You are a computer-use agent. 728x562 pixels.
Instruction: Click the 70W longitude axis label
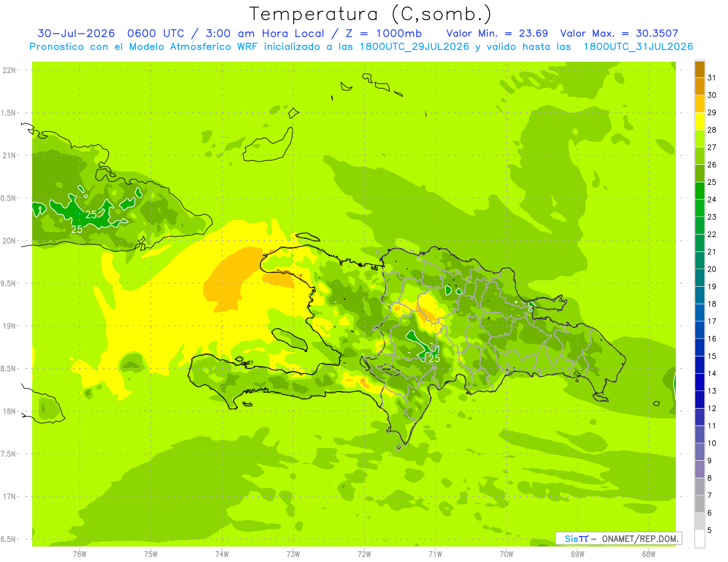point(507,554)
